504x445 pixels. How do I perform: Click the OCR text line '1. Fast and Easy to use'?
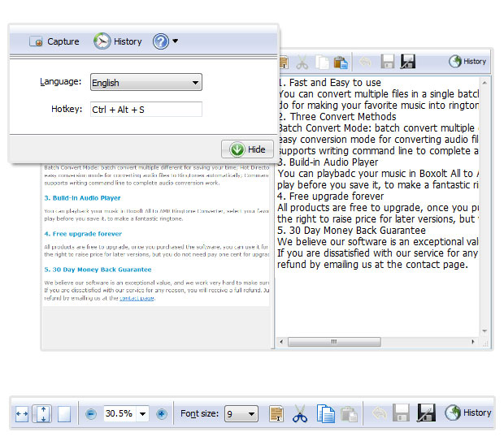tap(329, 83)
